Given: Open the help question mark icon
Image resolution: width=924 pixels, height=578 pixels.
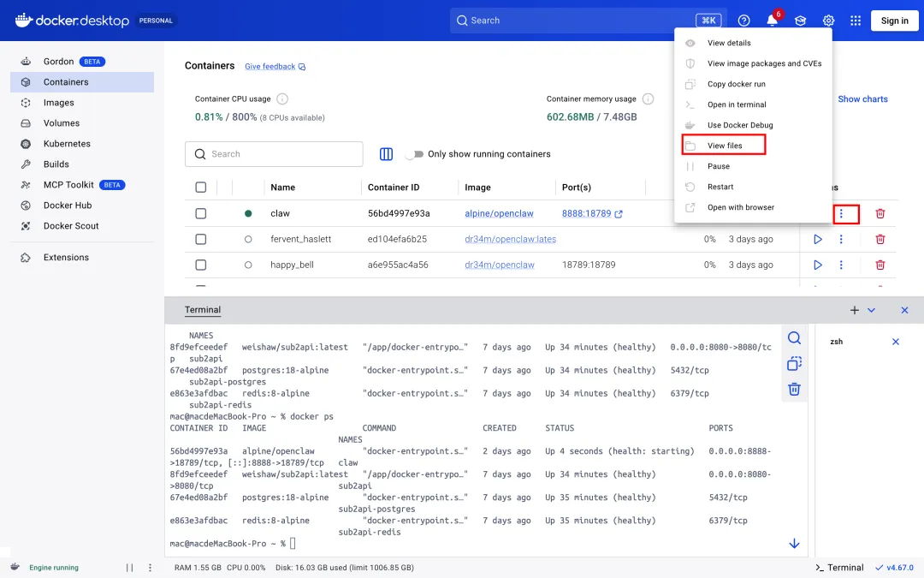Looking at the screenshot, I should tap(743, 21).
